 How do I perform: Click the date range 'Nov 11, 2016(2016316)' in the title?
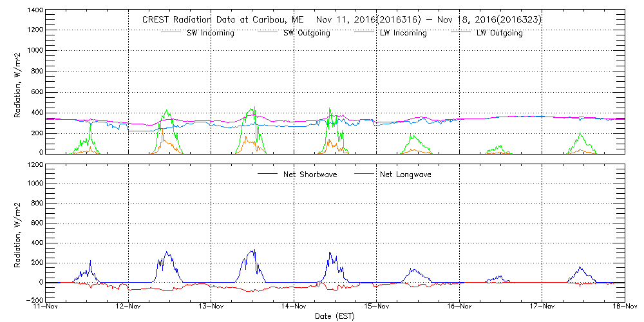368,20
